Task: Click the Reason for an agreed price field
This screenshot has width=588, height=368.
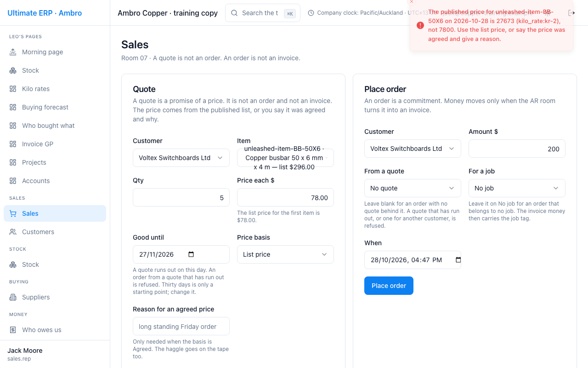Action: pyautogui.click(x=181, y=326)
